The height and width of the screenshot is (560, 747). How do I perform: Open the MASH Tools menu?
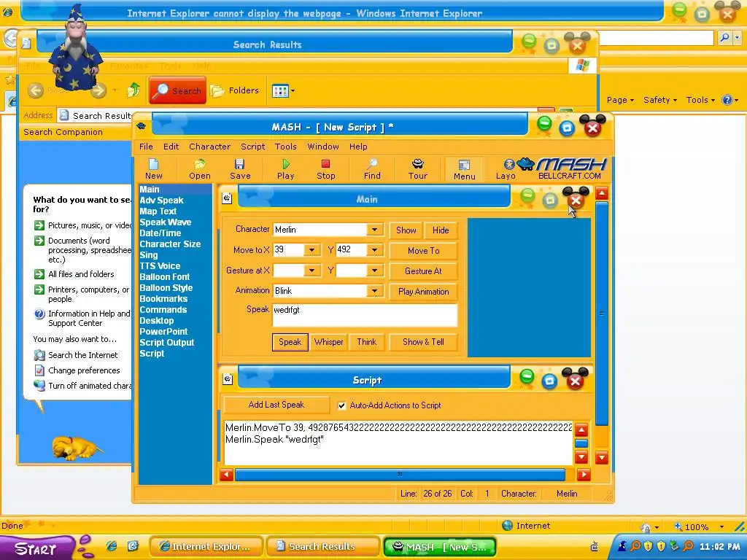coord(286,147)
